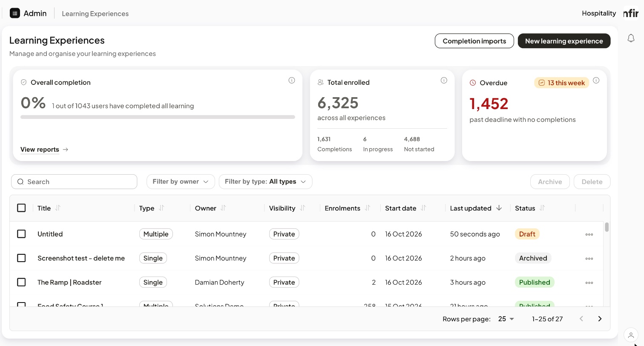
Task: Click the overall completion progress bar
Action: (x=158, y=117)
